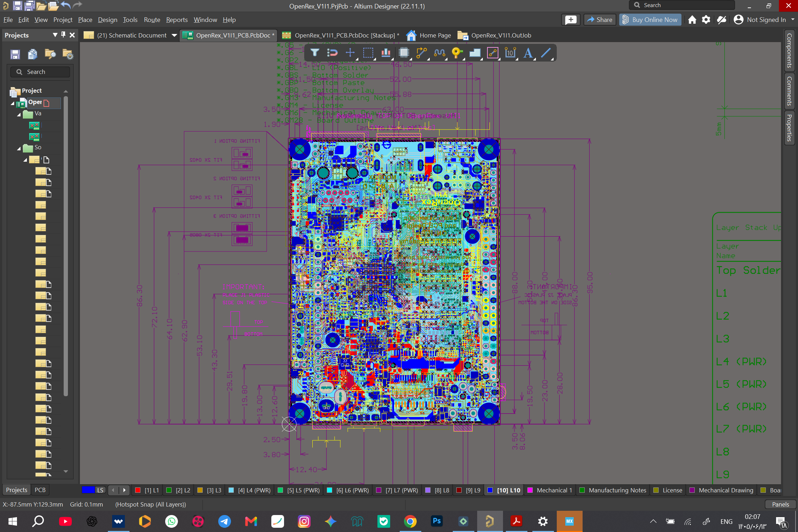Select the Place Via tool
798x532 pixels.
pos(457,53)
